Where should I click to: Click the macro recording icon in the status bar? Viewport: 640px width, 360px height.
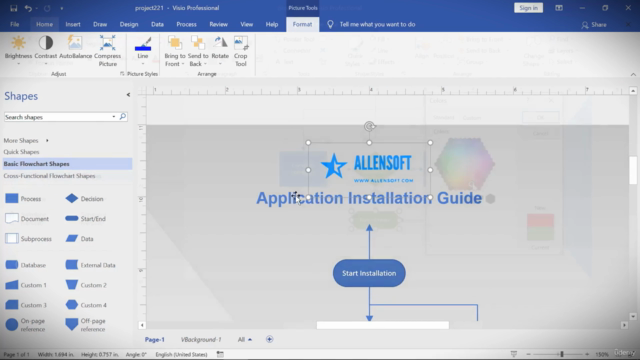220,354
